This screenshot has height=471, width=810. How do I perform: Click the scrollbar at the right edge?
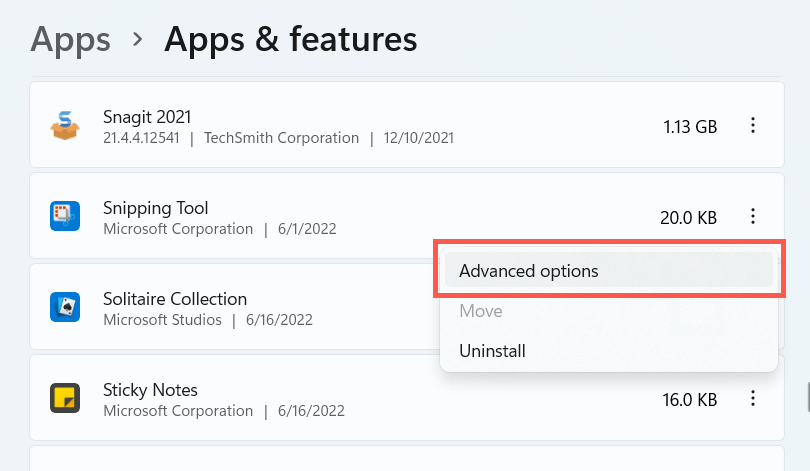tap(806, 395)
